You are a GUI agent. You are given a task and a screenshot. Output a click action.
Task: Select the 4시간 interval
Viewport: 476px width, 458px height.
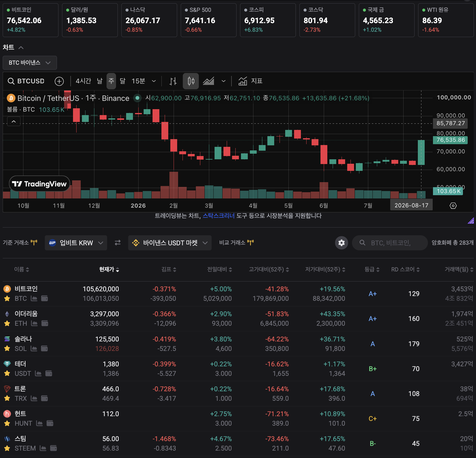coord(83,81)
